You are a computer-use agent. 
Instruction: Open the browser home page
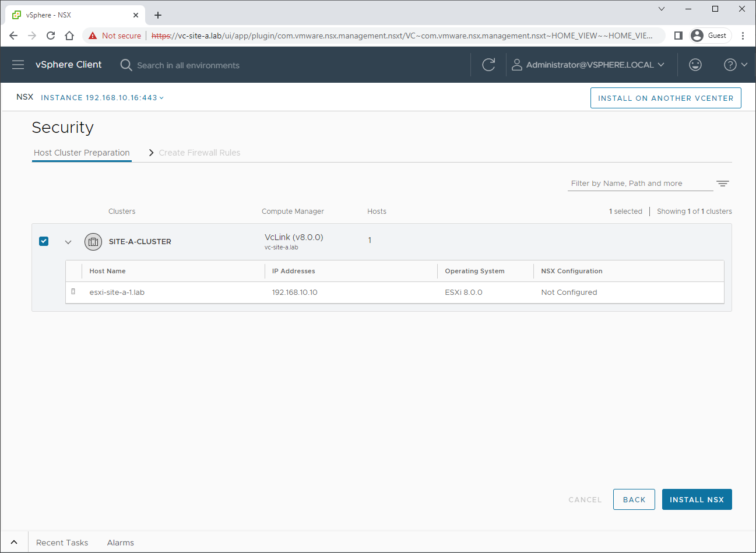pos(69,36)
